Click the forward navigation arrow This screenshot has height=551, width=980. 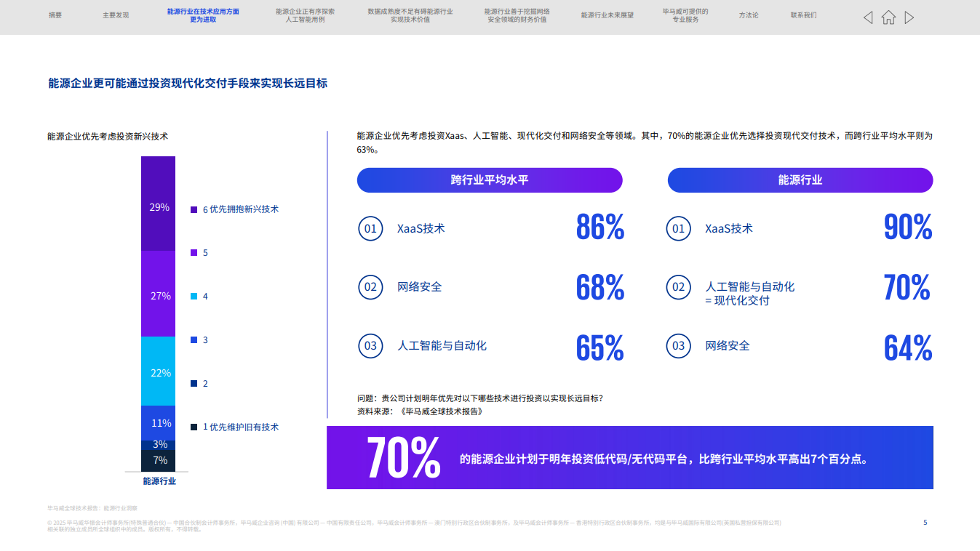coord(909,17)
